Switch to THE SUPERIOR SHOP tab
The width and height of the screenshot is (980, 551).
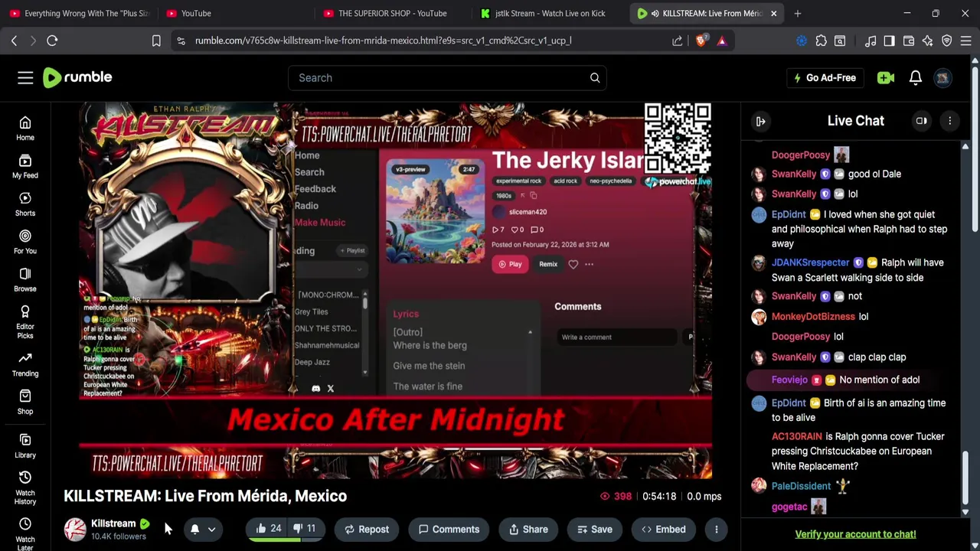coord(391,13)
